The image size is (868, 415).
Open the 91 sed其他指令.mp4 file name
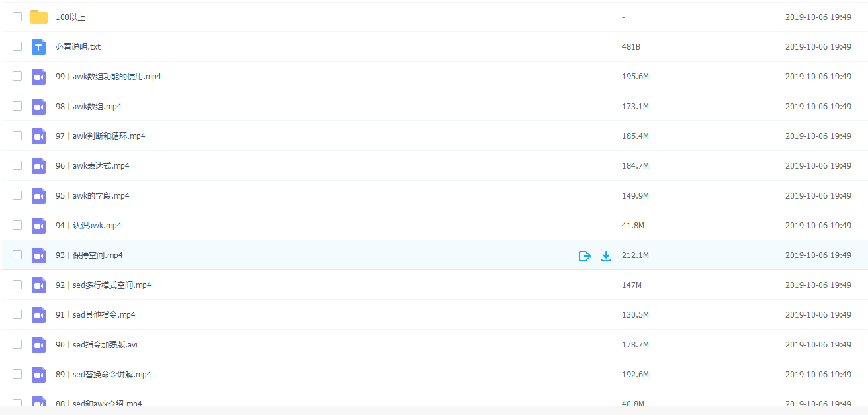[x=95, y=315]
